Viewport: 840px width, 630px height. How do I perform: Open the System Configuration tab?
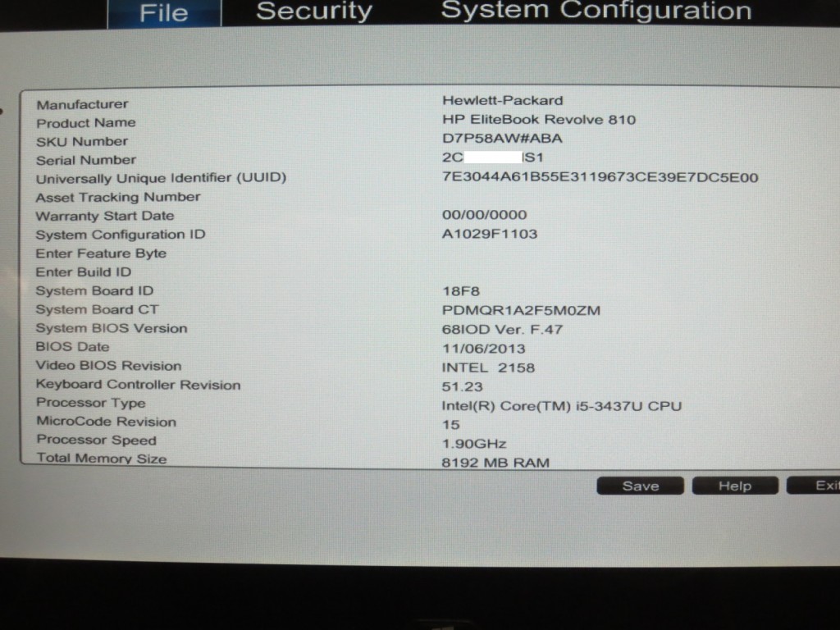(x=596, y=11)
